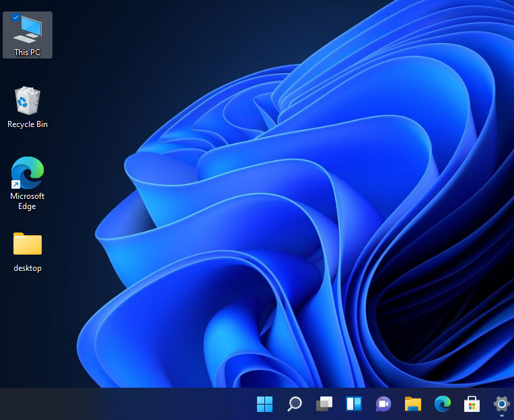Uncheck the This PC selection checkbox
514x420 pixels.
pos(15,17)
